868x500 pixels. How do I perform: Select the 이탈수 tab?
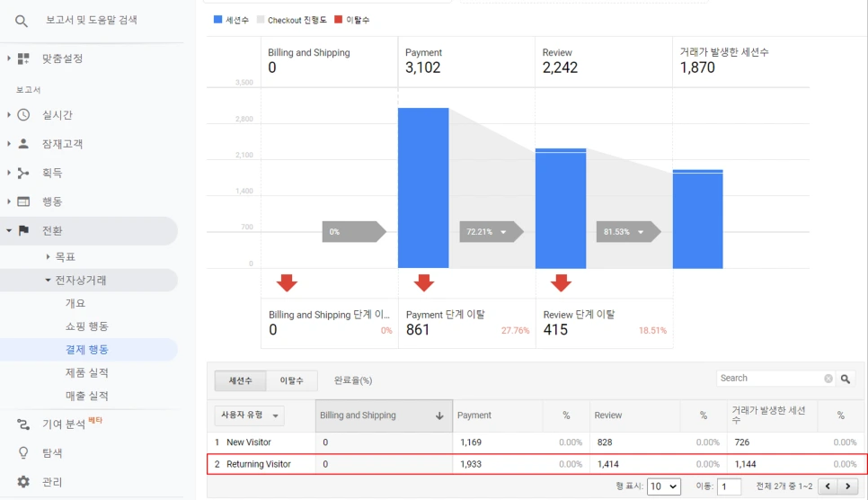(x=291, y=380)
